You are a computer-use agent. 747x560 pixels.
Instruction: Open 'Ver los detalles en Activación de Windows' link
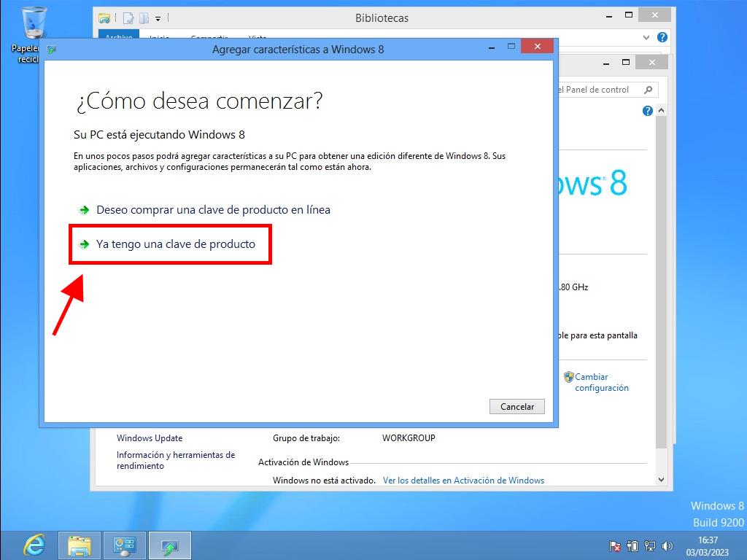coord(463,481)
